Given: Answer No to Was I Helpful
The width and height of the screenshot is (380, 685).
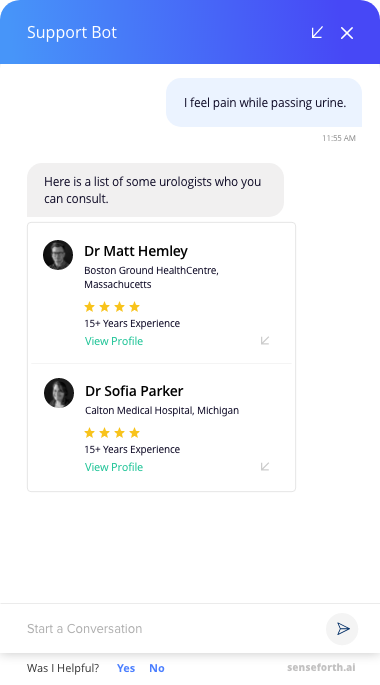Looking at the screenshot, I should click(x=157, y=668).
